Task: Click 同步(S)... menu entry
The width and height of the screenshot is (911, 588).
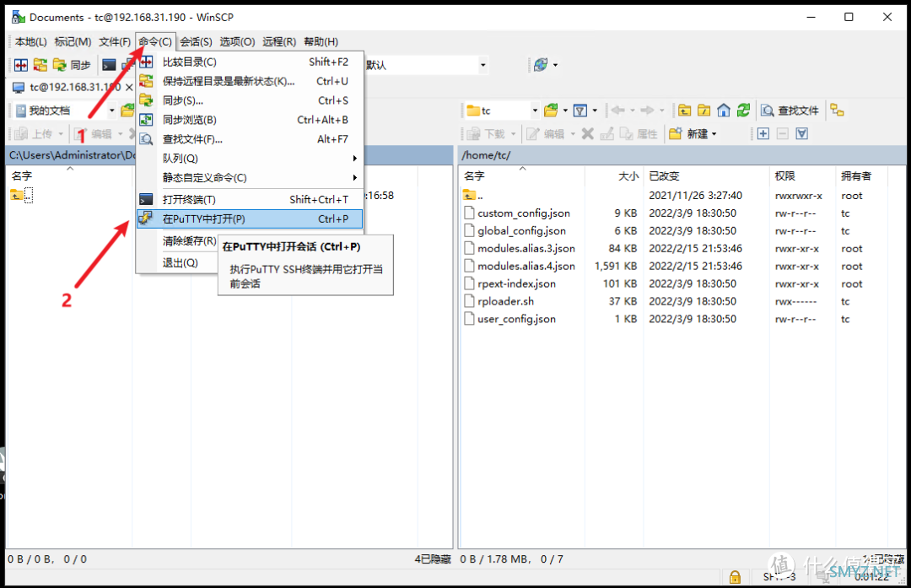Action: [x=250, y=100]
